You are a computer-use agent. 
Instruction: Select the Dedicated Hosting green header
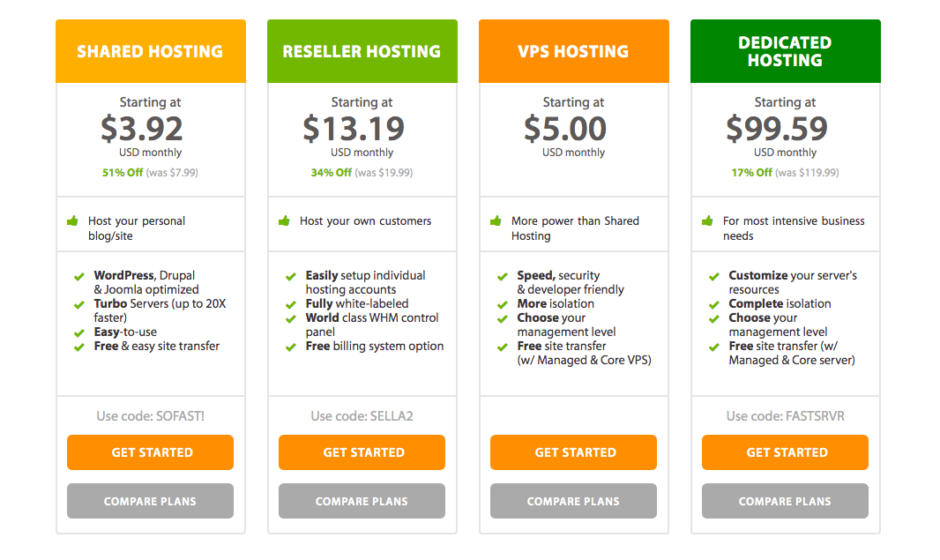pos(786,51)
